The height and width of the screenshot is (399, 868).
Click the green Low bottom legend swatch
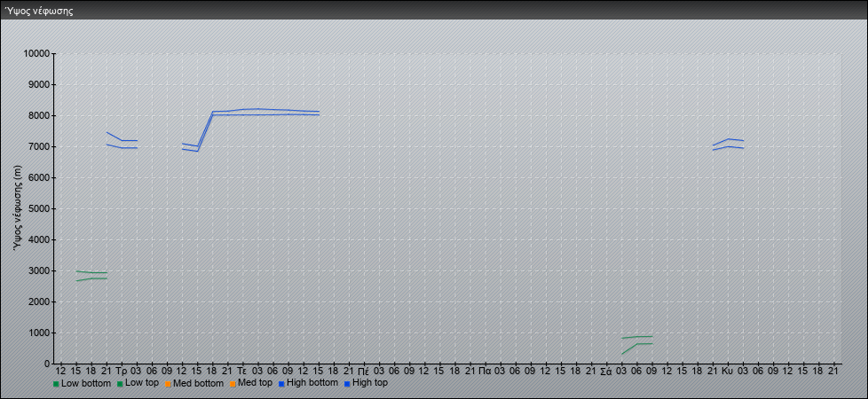click(x=56, y=384)
